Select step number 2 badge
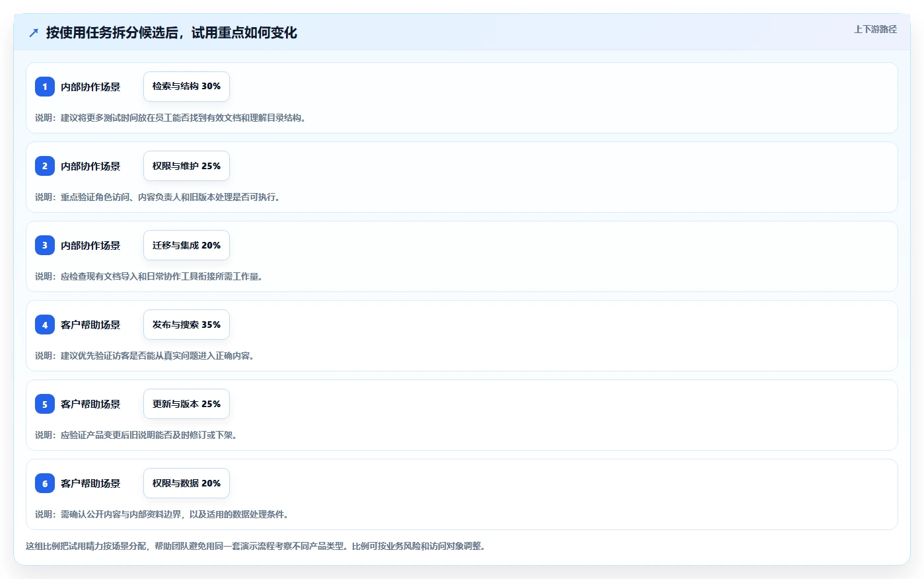The image size is (924, 579). pyautogui.click(x=45, y=166)
